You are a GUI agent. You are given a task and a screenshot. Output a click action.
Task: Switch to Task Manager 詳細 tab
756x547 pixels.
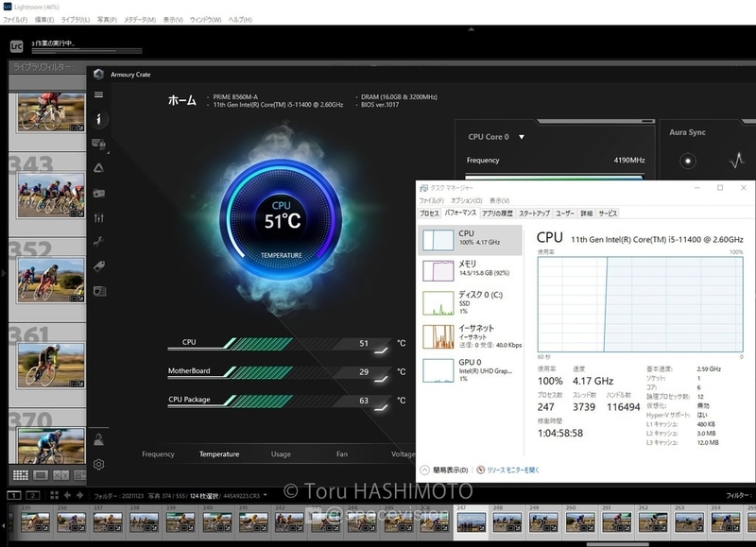coord(586,214)
